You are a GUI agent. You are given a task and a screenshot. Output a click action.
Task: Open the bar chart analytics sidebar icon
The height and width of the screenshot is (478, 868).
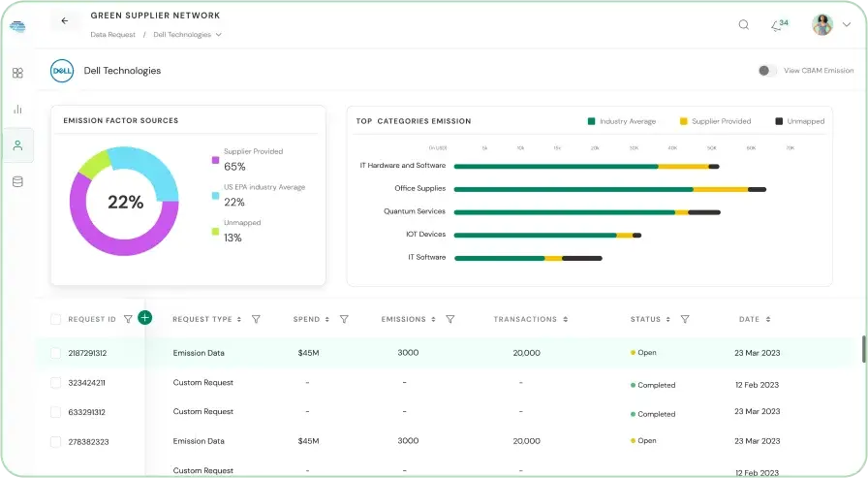click(17, 110)
